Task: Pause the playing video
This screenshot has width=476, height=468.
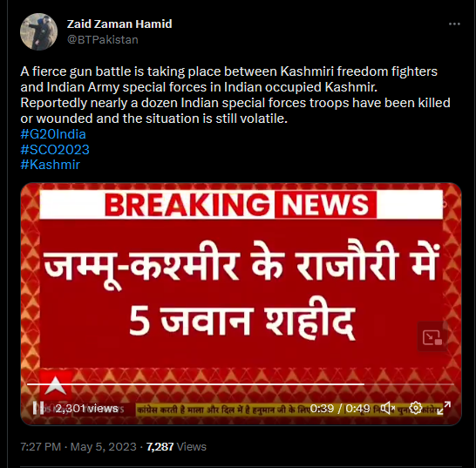Action: pos(38,408)
